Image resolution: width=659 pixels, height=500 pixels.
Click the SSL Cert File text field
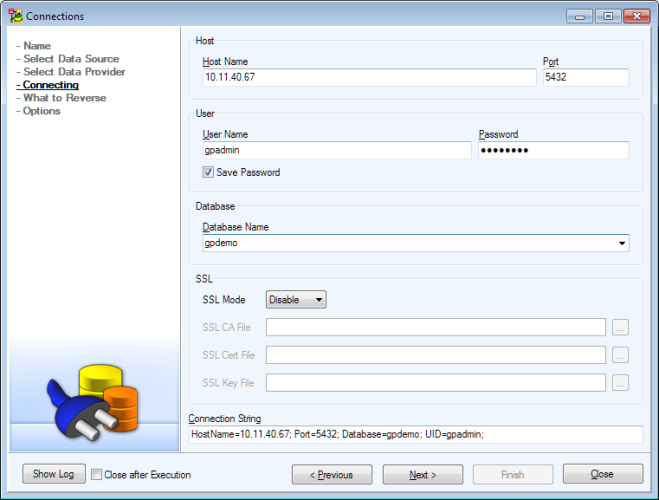click(436, 355)
